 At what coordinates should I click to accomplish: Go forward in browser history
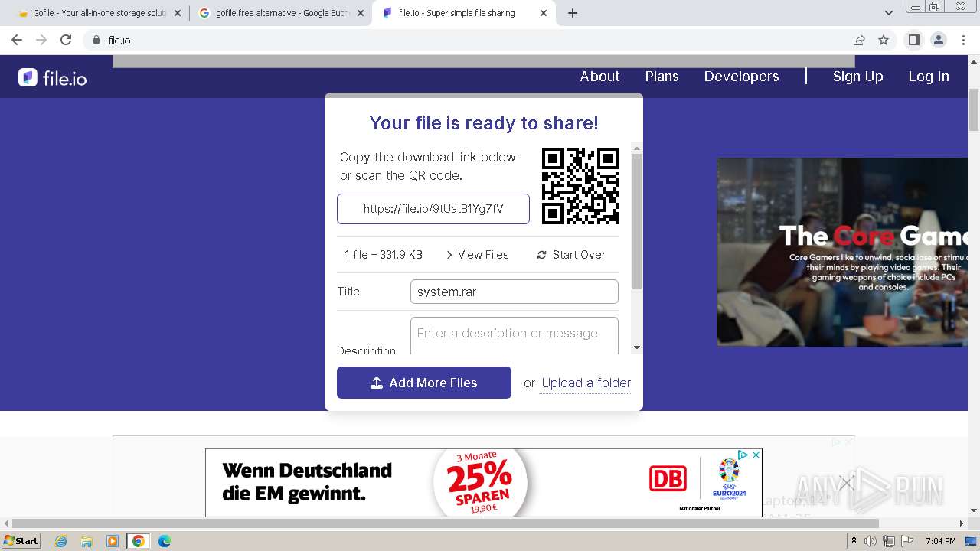click(41, 40)
